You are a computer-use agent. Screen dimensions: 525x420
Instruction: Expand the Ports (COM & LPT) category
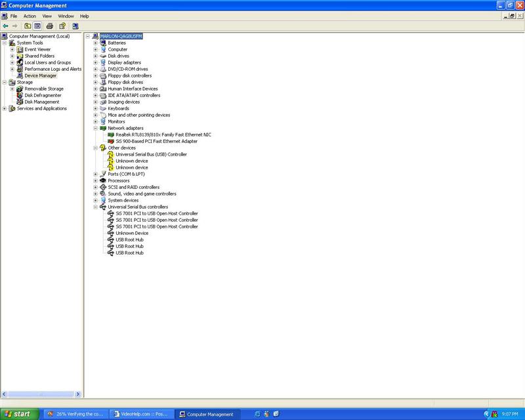(95, 174)
